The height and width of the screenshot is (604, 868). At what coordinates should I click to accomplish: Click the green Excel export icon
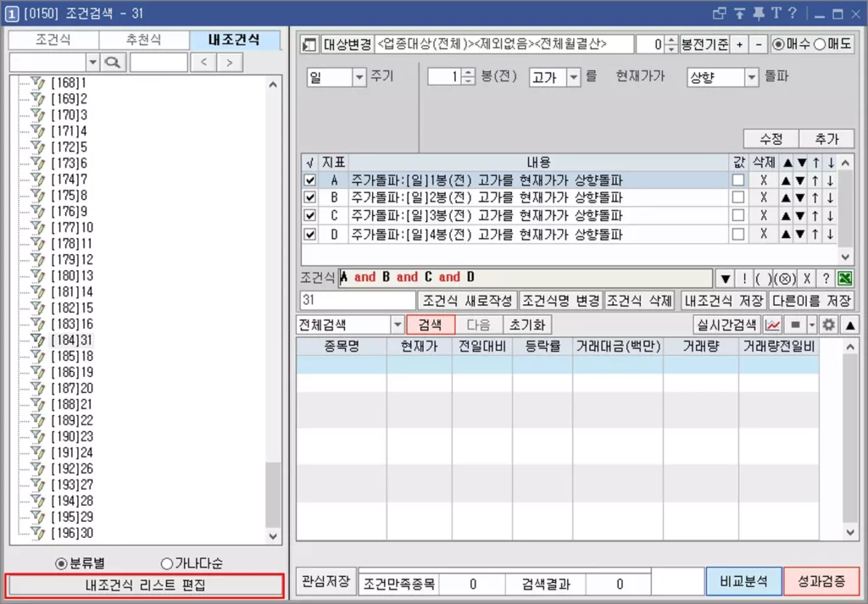click(x=845, y=279)
